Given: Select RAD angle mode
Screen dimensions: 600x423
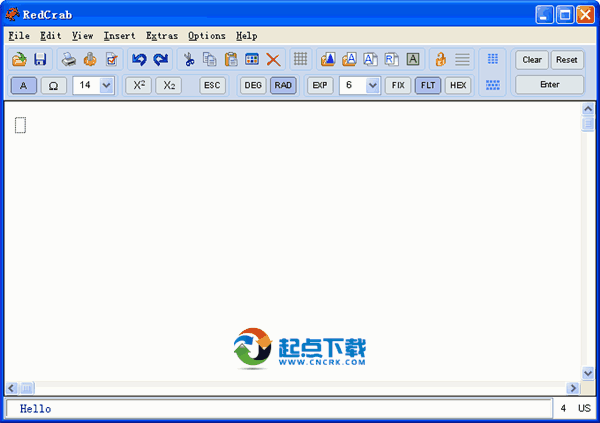Looking at the screenshot, I should click(283, 85).
